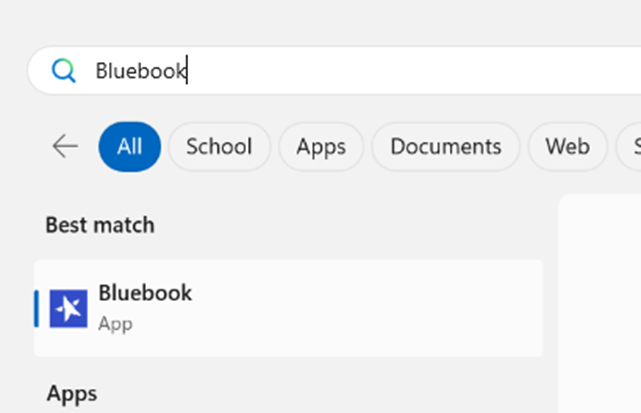Viewport: 641px width, 413px height.
Task: Switch to the Web filter tab
Action: click(567, 146)
